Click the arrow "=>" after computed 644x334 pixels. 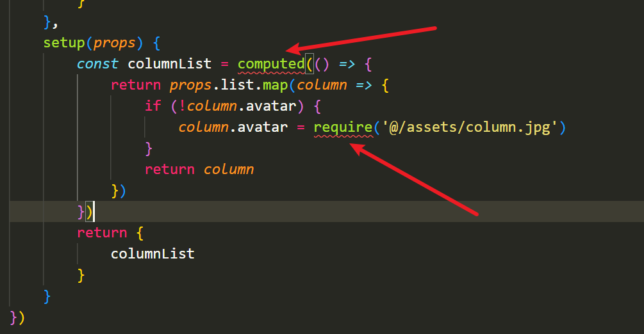(347, 64)
